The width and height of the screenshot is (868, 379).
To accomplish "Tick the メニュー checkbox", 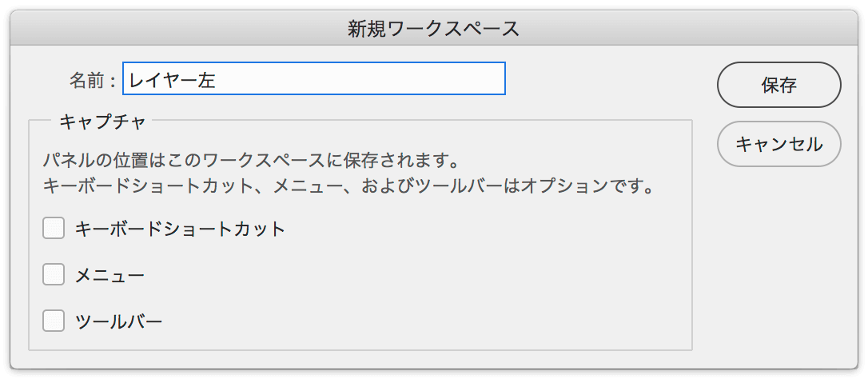I will 54,275.
